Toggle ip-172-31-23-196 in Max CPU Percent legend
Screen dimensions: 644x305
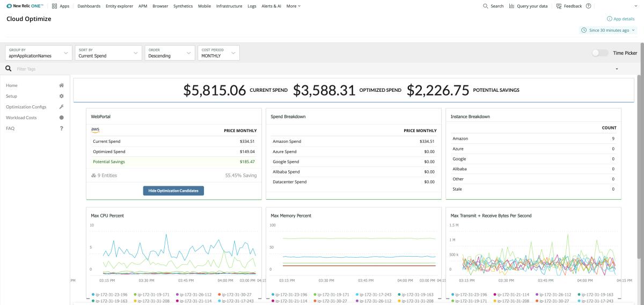tap(111, 295)
